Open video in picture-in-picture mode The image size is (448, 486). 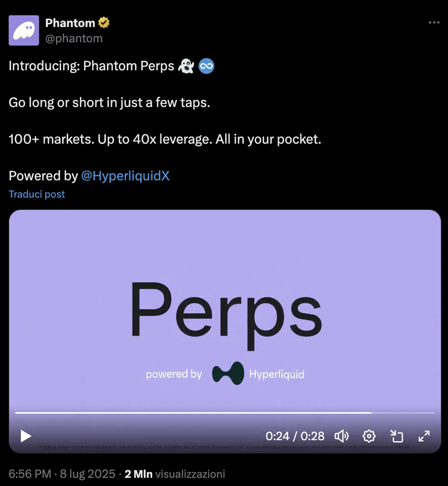397,436
